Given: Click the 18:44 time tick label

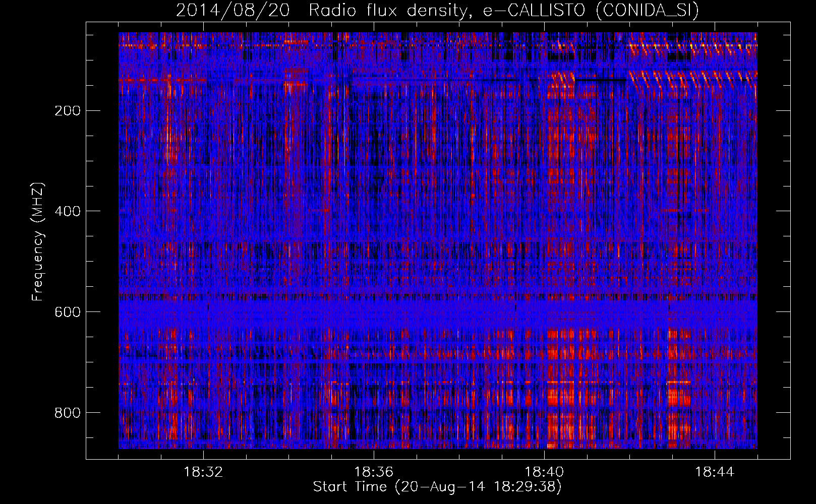Looking at the screenshot, I should pos(715,472).
